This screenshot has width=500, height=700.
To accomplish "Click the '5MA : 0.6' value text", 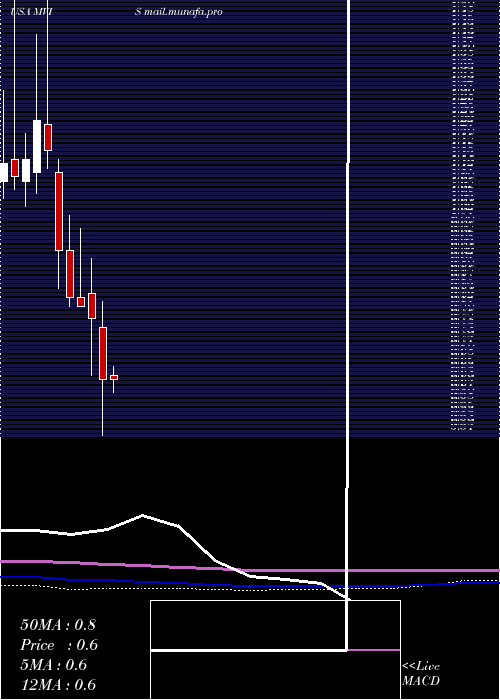I will coord(53,665).
